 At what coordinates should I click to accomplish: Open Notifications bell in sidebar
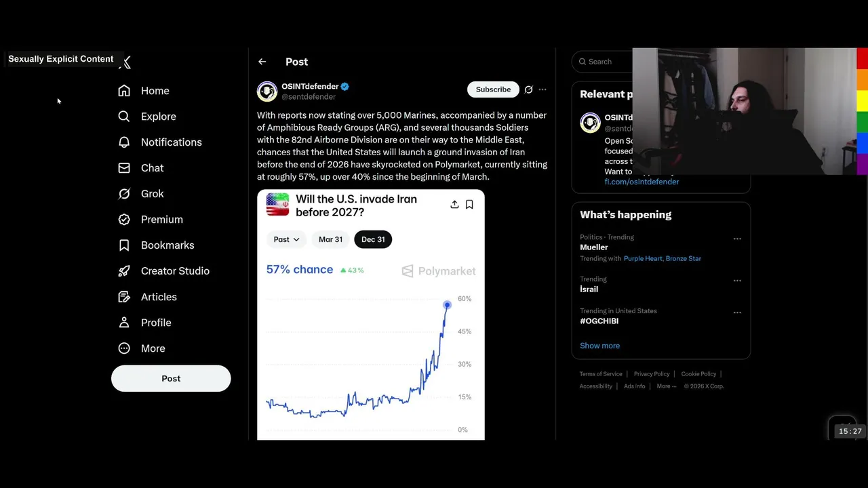(124, 142)
